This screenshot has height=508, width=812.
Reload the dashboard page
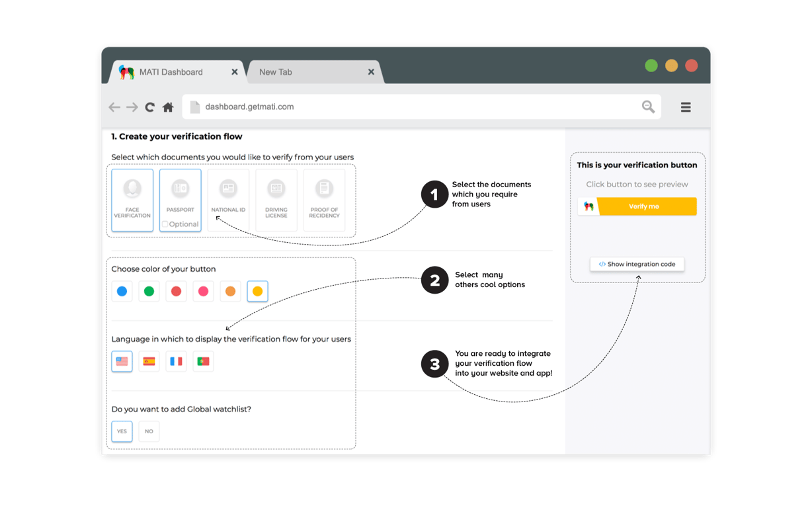tap(150, 107)
